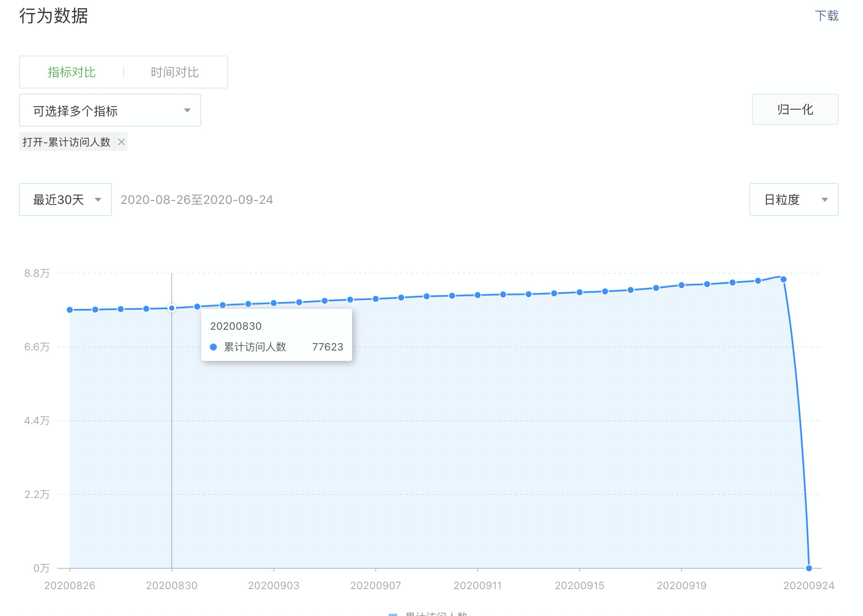Click the zero-value point at 20200924
This screenshot has height=616, width=863.
pyautogui.click(x=809, y=568)
